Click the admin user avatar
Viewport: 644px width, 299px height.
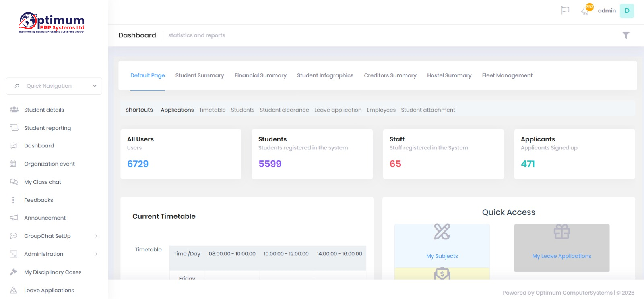(x=627, y=11)
